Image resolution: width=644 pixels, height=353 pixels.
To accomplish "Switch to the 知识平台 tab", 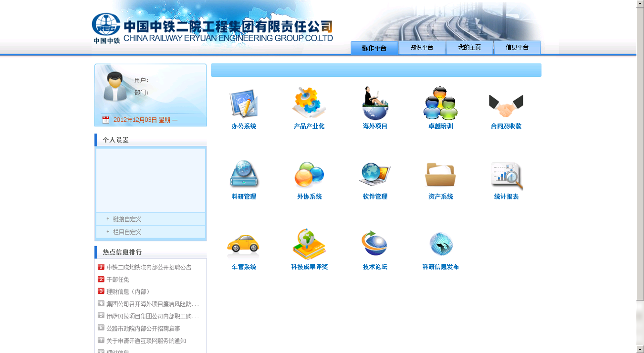I will 422,48.
